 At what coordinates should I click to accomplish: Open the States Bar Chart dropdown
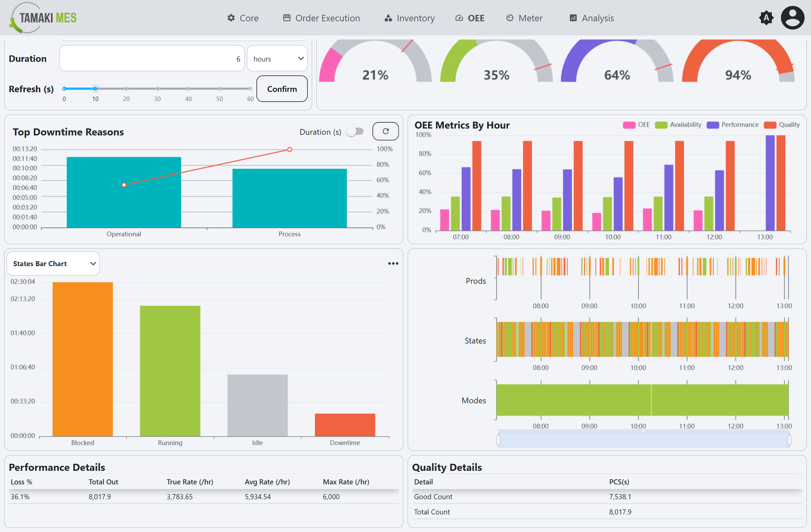(x=53, y=263)
